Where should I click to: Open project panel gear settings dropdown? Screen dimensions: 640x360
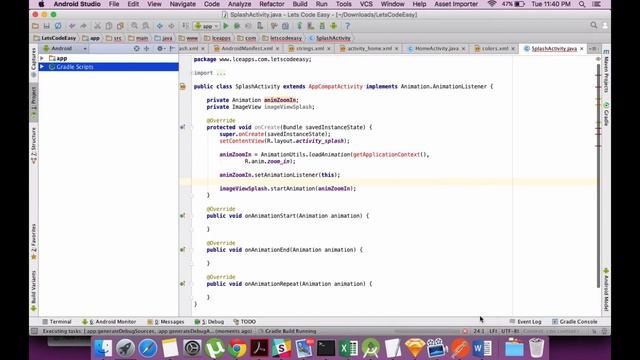161,49
